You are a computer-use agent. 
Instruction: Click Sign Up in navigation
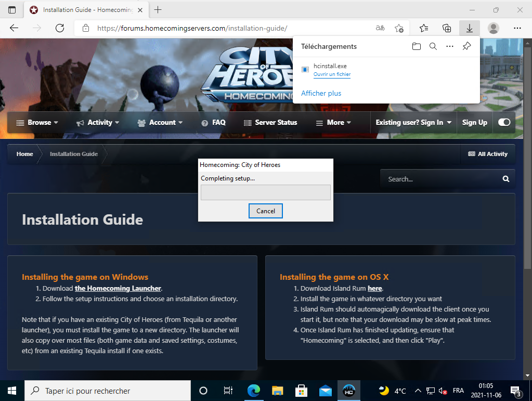pyautogui.click(x=474, y=122)
